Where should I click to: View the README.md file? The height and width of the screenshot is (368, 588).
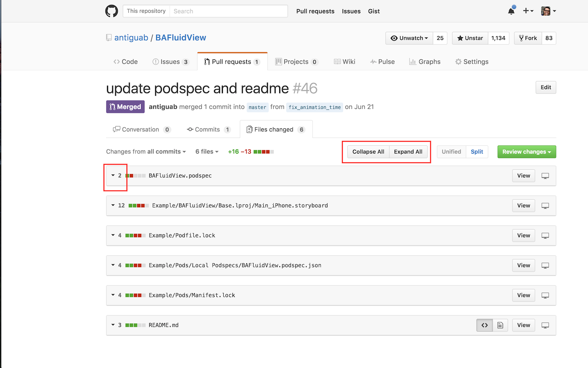[x=524, y=325]
